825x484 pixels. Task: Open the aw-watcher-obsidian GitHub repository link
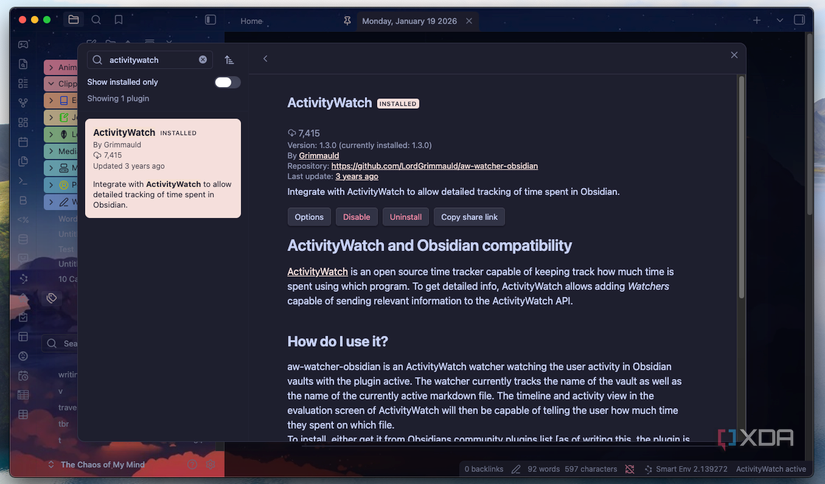435,166
